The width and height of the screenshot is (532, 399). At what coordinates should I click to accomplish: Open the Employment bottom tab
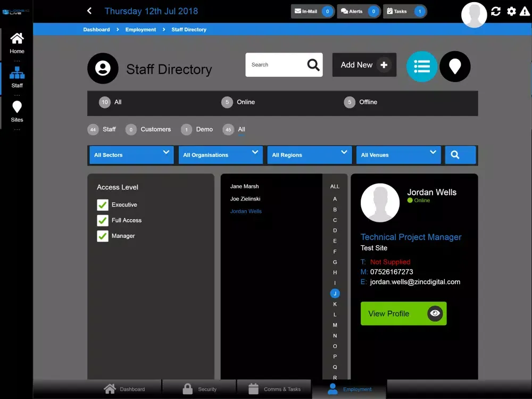pos(349,389)
